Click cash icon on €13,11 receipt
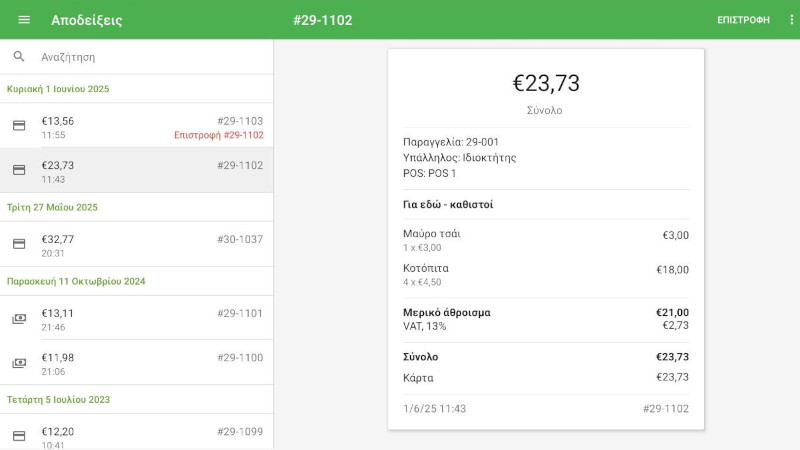The width and height of the screenshot is (800, 450). pos(19,319)
